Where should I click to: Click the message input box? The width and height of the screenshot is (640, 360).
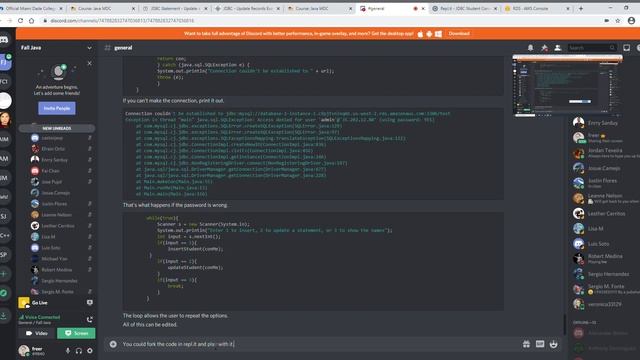[x=318, y=344]
